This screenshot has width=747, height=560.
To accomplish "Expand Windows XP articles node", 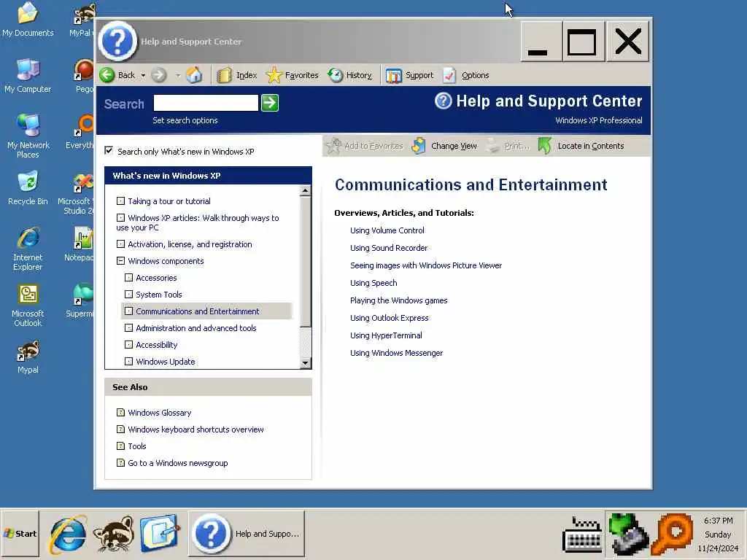I will (120, 217).
